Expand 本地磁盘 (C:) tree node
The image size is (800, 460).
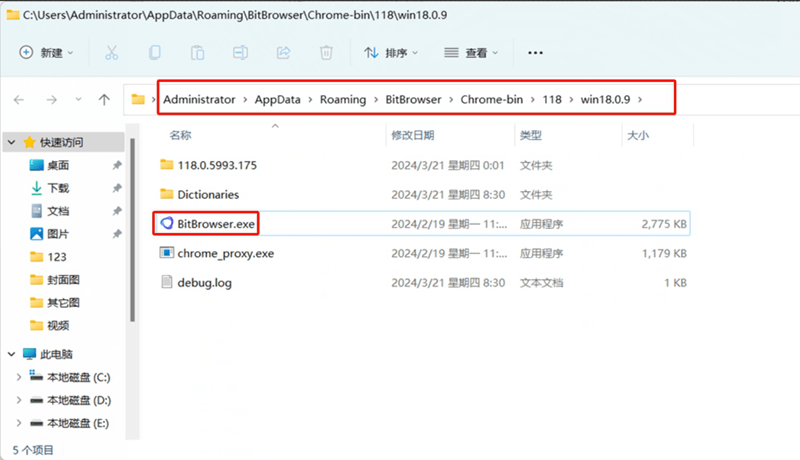19,377
